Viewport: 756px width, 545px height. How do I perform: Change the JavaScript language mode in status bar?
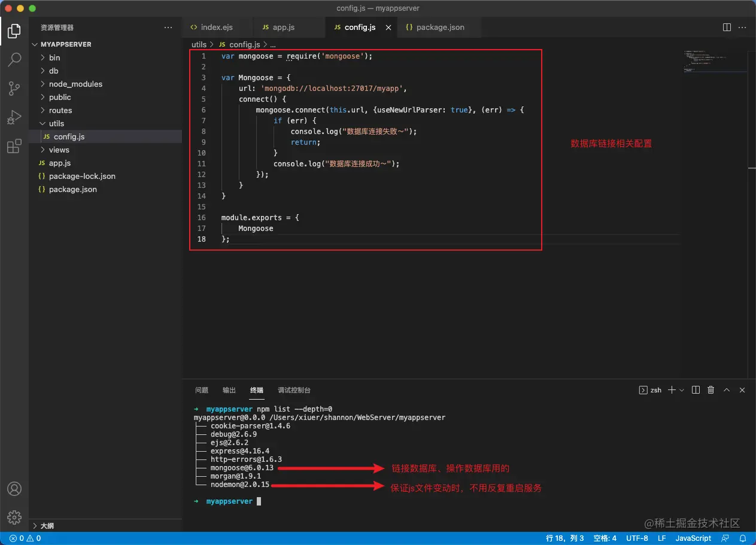pyautogui.click(x=693, y=538)
